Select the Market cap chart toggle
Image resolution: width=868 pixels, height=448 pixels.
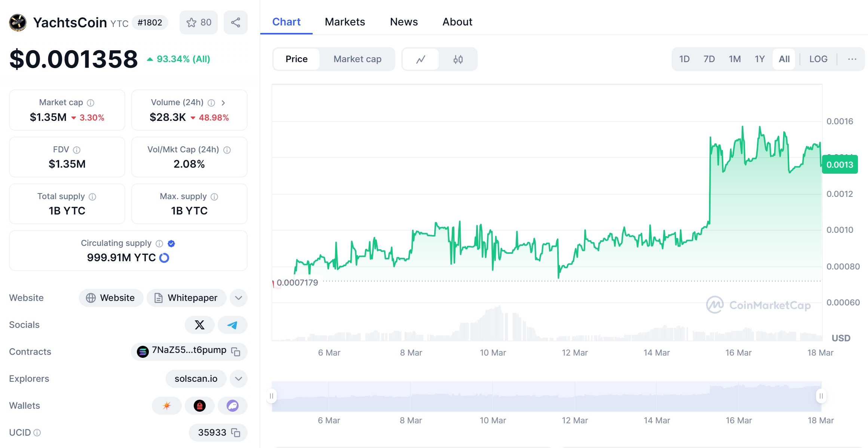358,59
